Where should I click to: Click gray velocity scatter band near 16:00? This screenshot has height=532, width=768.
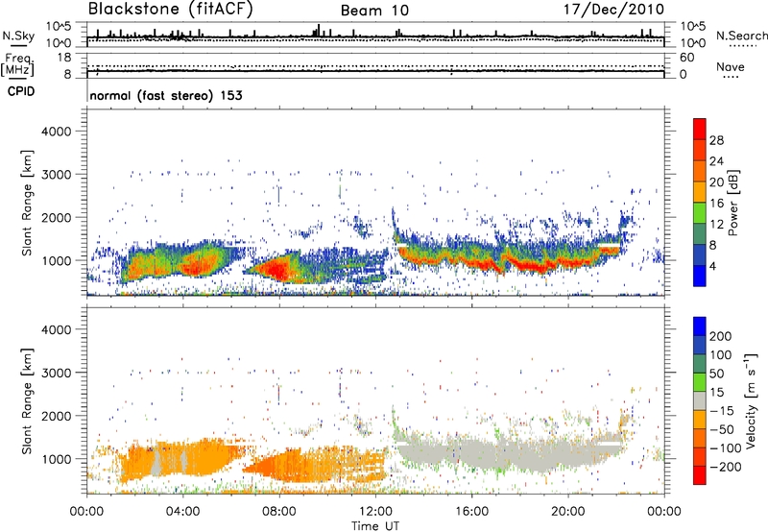[472, 451]
